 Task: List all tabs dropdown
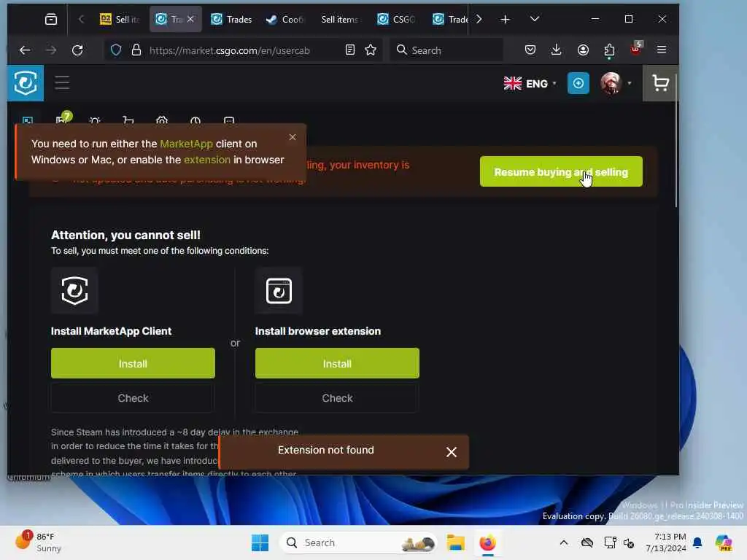[x=535, y=19]
